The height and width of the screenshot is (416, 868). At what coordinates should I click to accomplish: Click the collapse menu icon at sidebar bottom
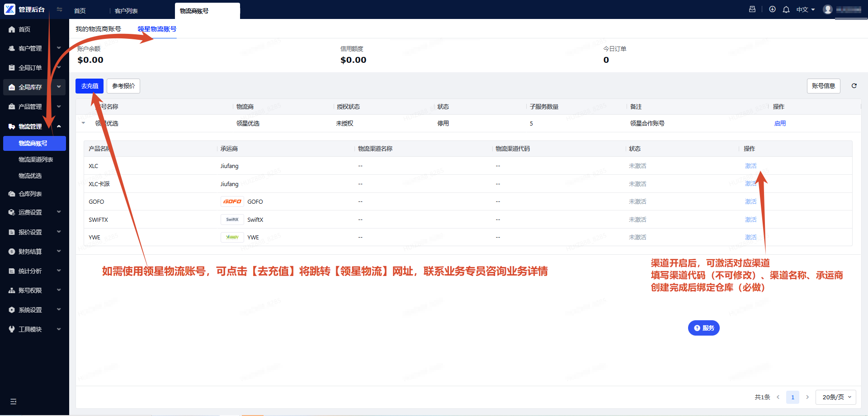pos(14,401)
